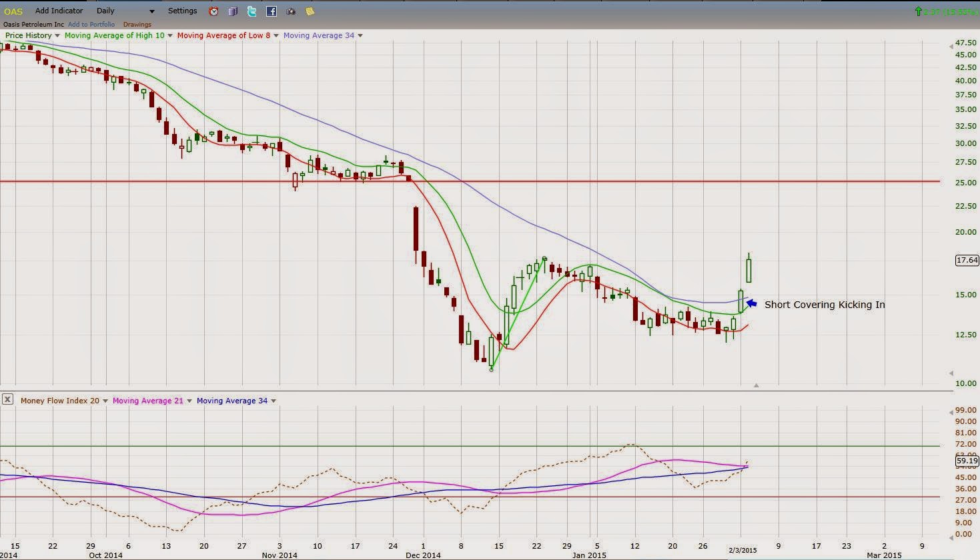Close the Money Flow Index pane
Viewport: 980px width, 560px height.
pyautogui.click(x=7, y=399)
